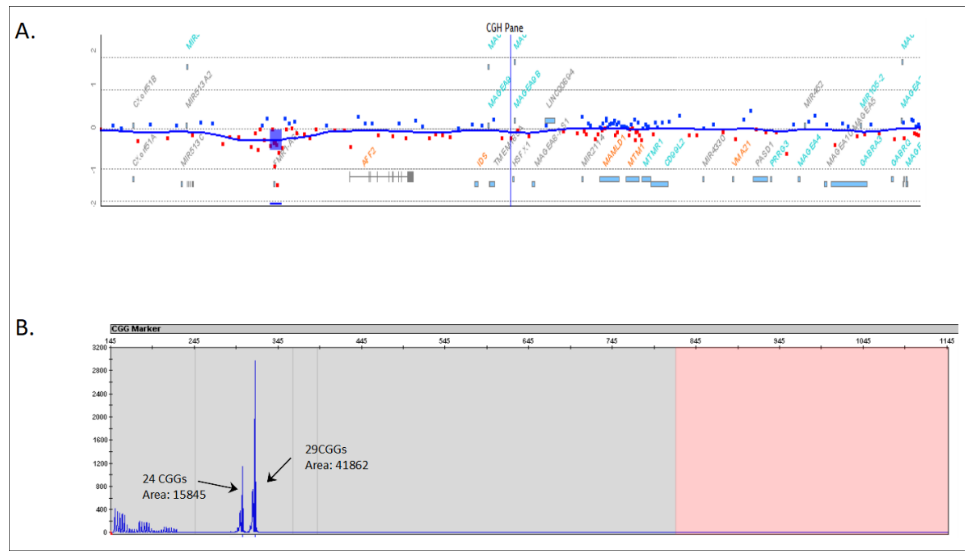Select the GABRA3 gene label
This screenshot has height=560, width=973.
[x=871, y=151]
